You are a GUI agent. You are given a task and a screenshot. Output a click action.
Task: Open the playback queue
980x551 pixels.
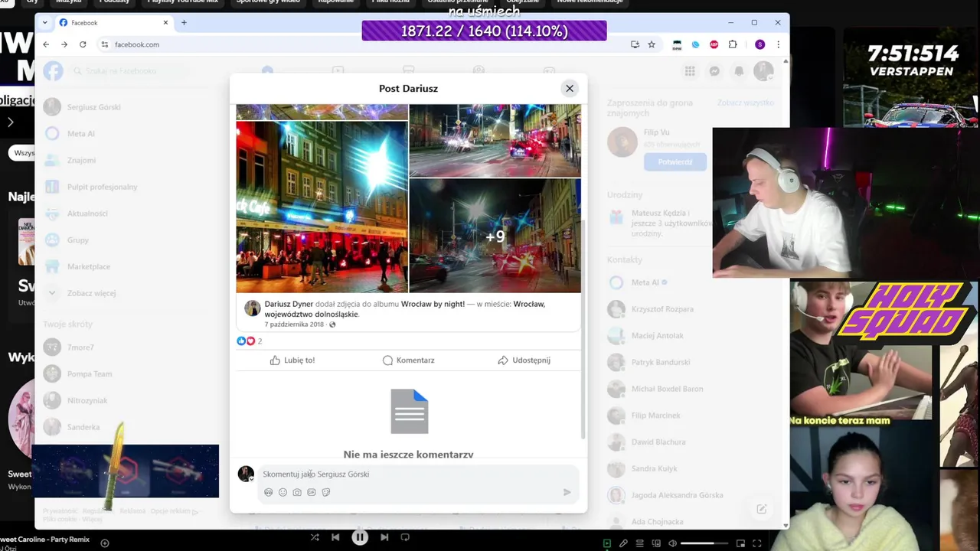(639, 543)
